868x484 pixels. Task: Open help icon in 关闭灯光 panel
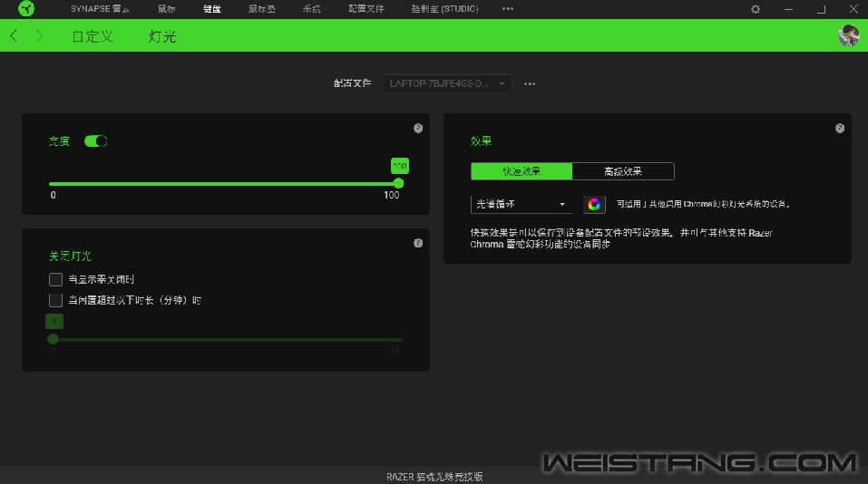coord(418,244)
